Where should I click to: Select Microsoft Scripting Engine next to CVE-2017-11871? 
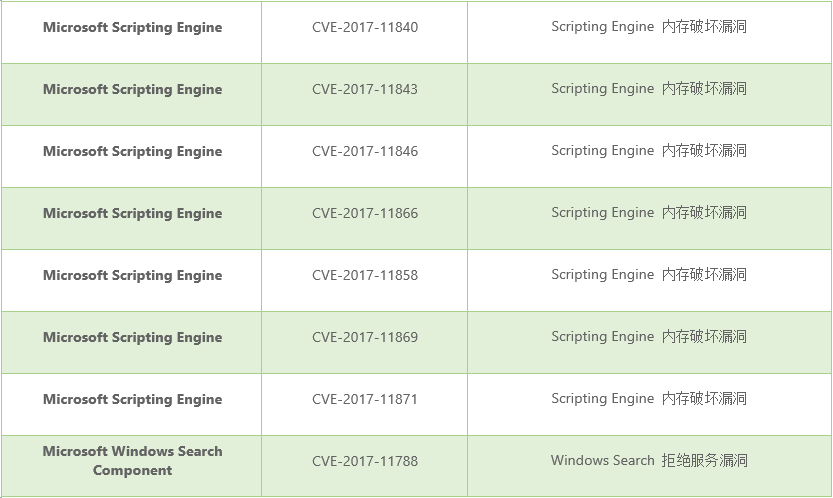point(132,400)
